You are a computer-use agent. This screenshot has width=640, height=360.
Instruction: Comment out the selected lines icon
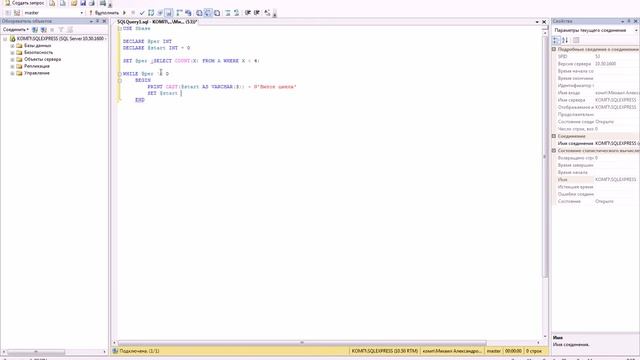tap(228, 13)
